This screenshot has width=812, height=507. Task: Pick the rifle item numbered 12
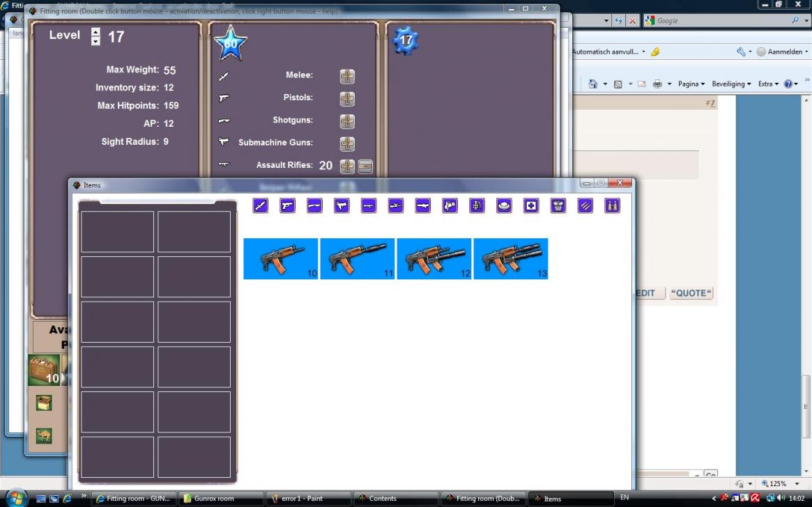coord(434,258)
